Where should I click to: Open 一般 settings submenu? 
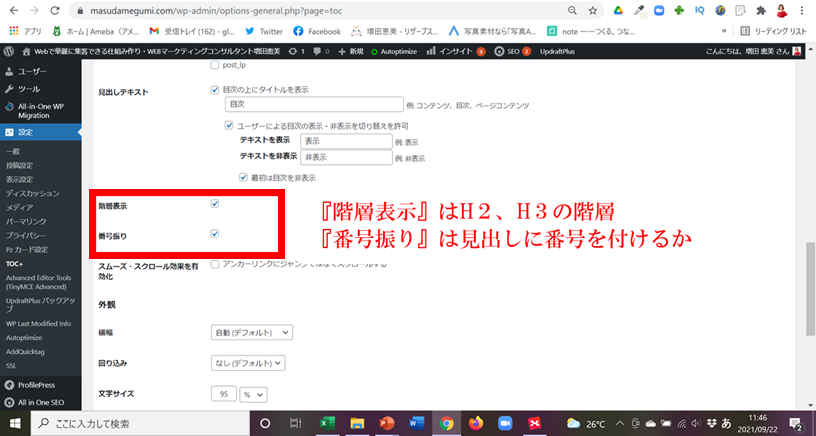coord(13,151)
